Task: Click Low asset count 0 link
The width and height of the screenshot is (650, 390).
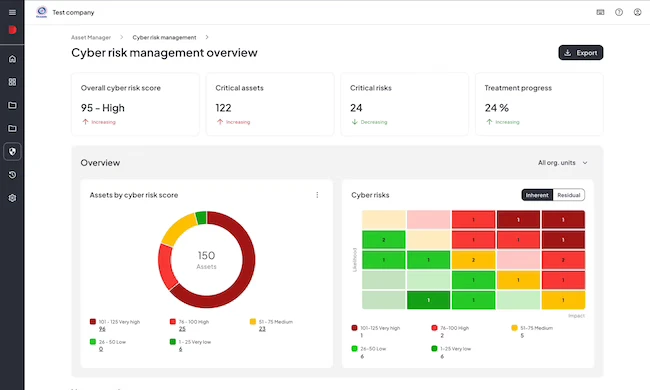Action: pyautogui.click(x=101, y=349)
